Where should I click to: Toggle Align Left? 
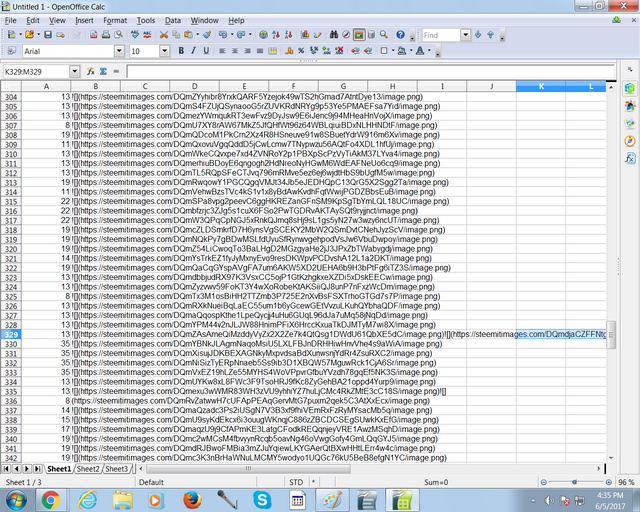pos(222,51)
